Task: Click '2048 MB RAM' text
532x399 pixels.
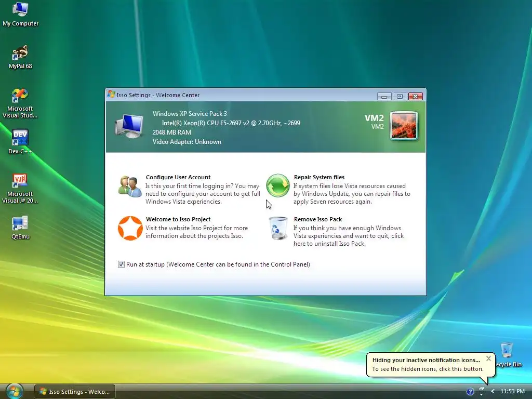Action: click(171, 132)
